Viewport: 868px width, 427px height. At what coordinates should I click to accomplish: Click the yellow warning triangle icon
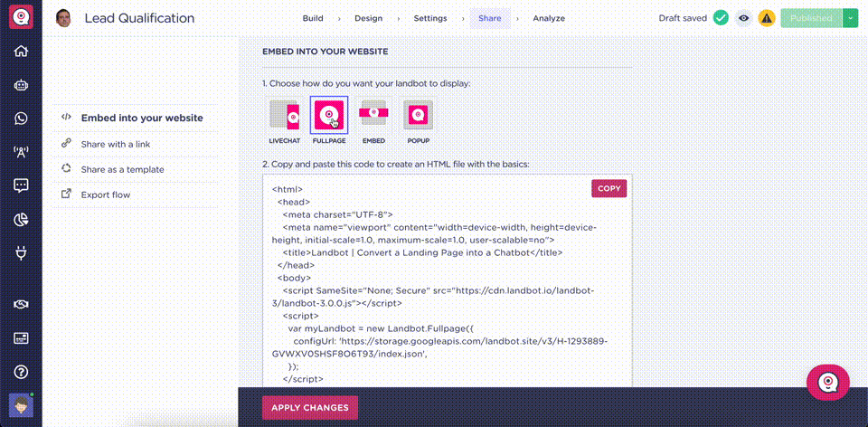coord(767,18)
